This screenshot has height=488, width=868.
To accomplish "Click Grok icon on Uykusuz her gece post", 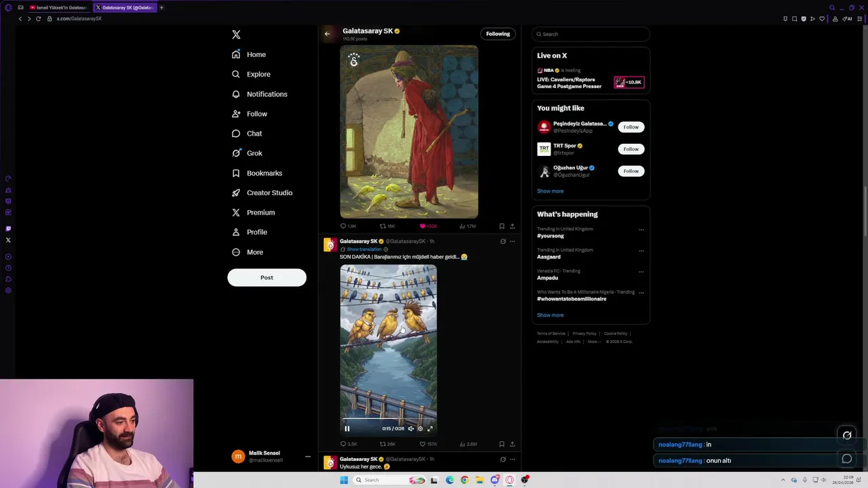I will click(x=502, y=460).
